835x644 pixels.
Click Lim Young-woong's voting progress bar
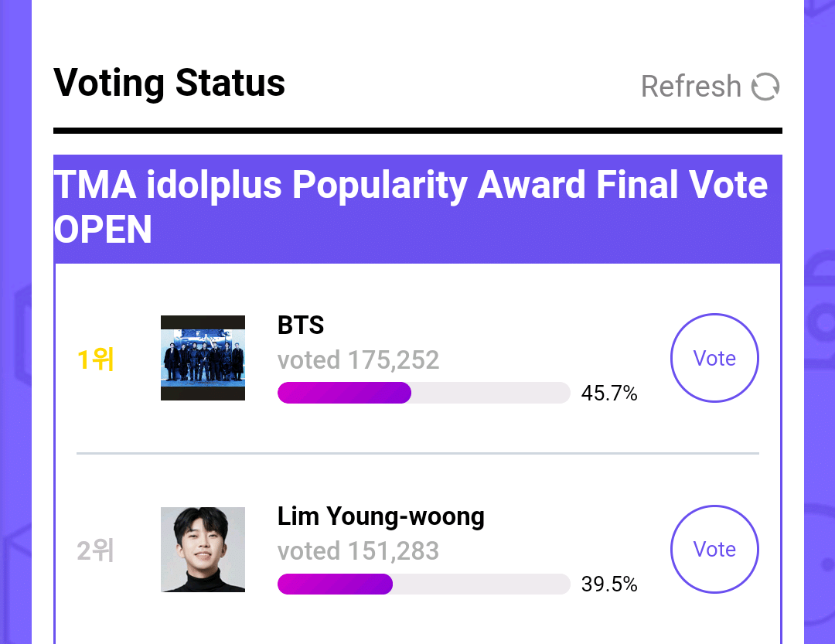[424, 584]
